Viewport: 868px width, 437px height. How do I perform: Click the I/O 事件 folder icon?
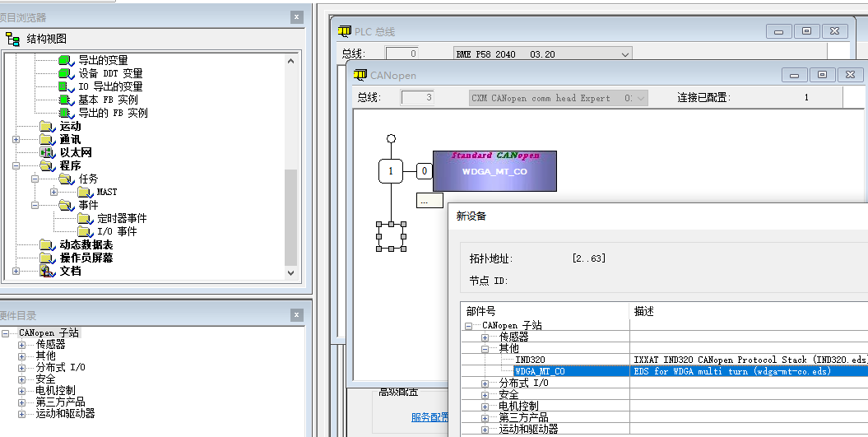[86, 231]
